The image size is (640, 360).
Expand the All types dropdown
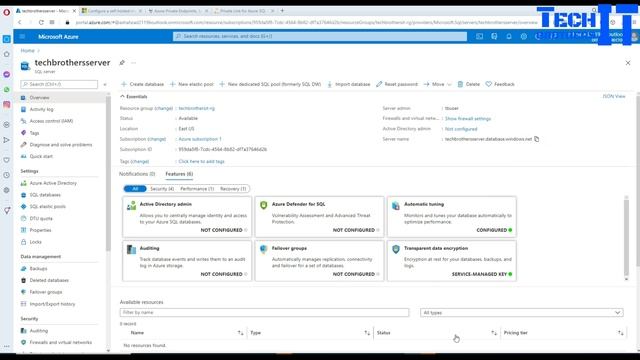(521, 313)
